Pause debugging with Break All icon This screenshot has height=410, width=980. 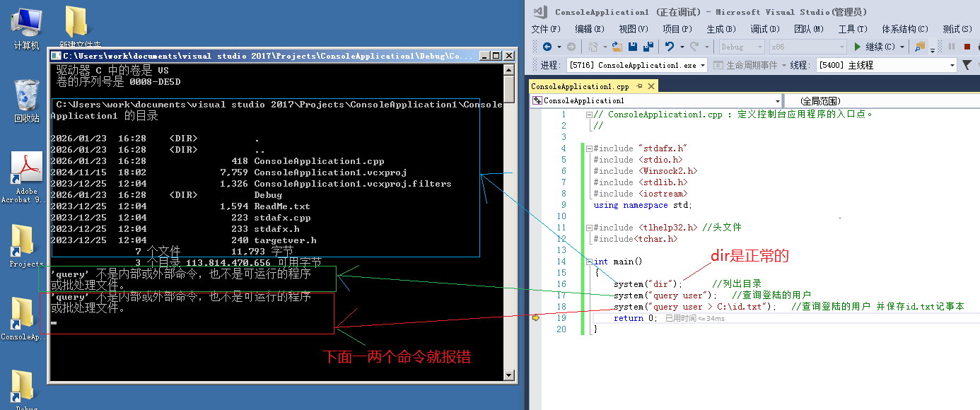[x=952, y=47]
